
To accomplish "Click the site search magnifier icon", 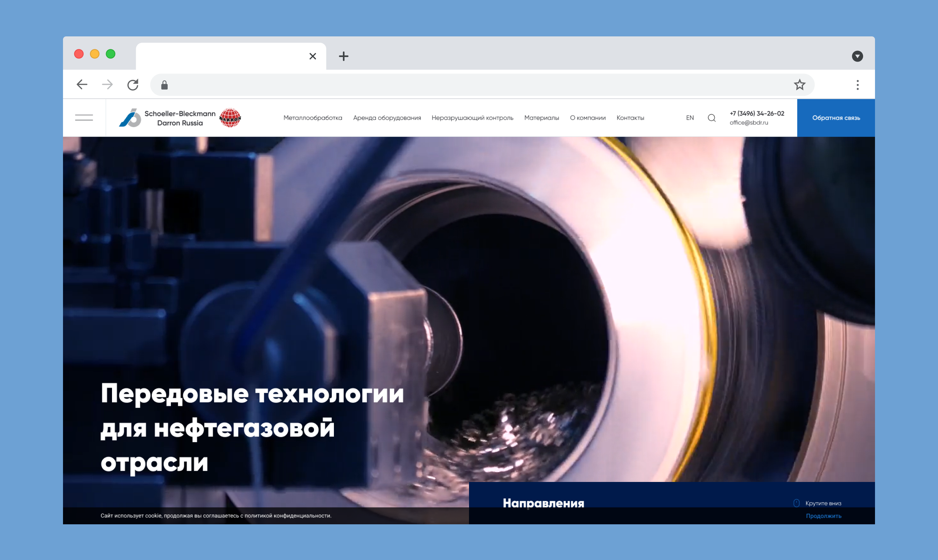I will pos(712,118).
